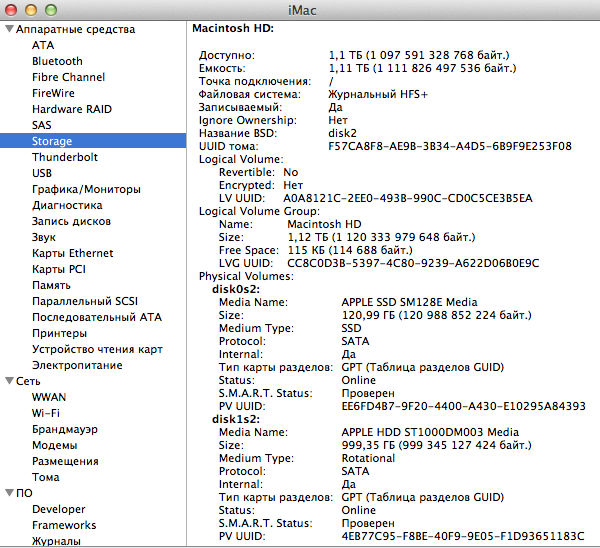Select Frameworks in the sidebar
600x548 pixels.
pyautogui.click(x=64, y=525)
